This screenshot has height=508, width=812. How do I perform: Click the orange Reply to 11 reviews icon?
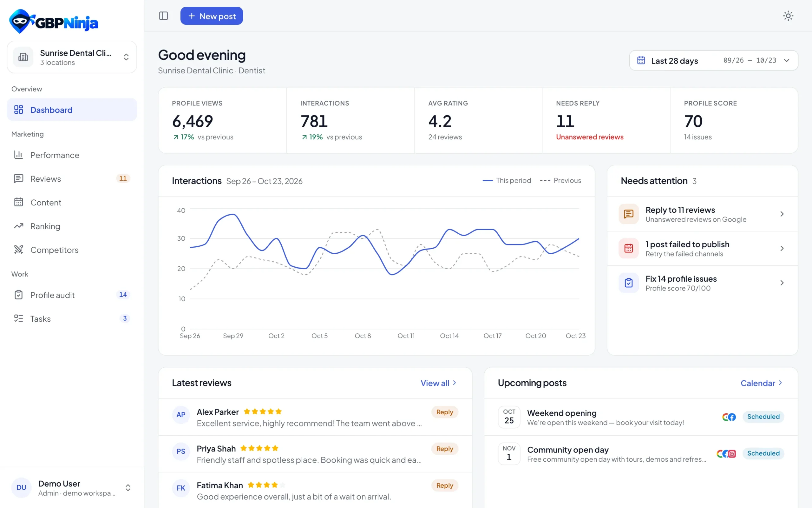(628, 214)
